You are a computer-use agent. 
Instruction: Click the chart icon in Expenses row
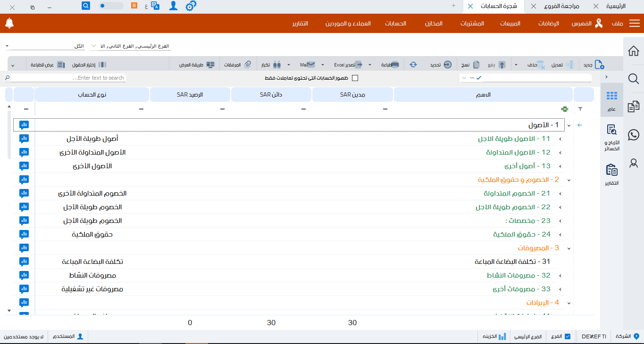pos(24,248)
